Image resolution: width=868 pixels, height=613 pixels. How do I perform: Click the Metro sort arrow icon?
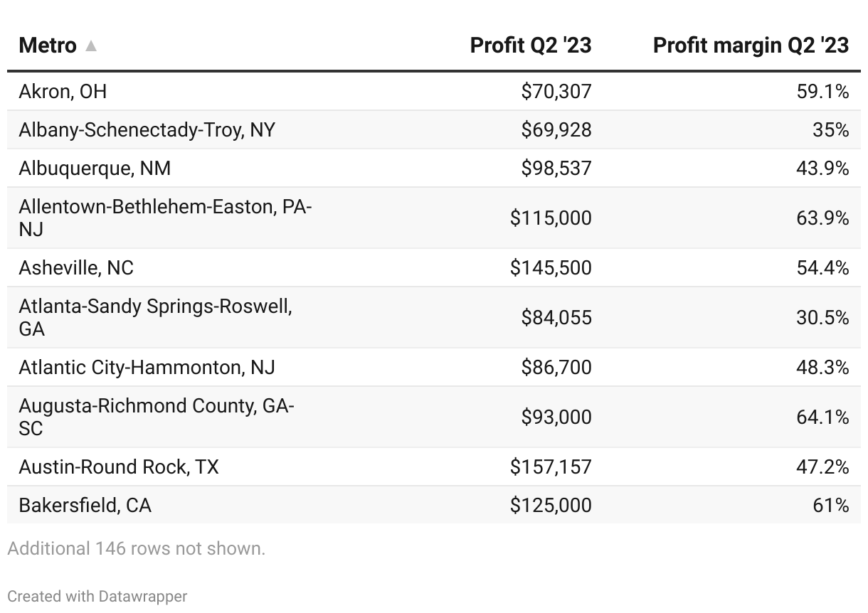click(x=90, y=46)
